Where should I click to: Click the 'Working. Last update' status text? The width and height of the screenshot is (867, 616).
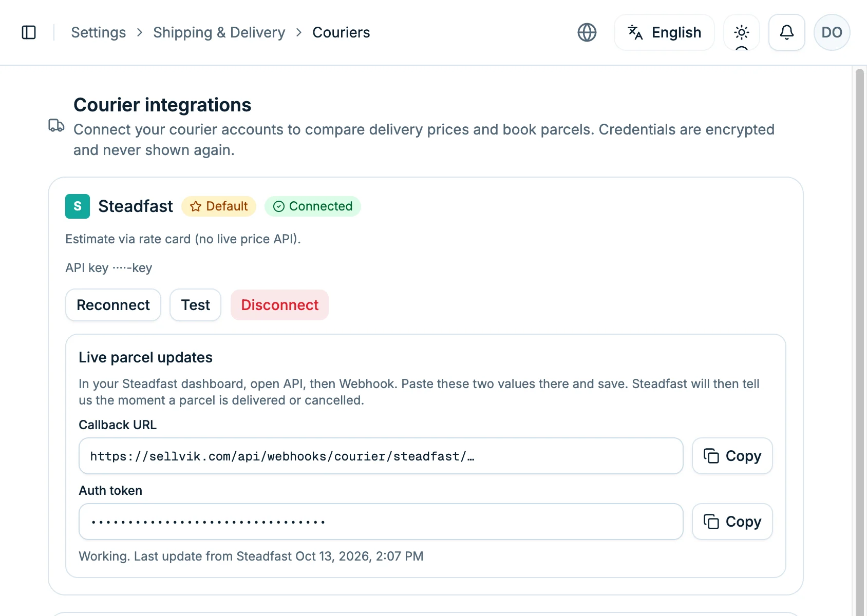(251, 556)
